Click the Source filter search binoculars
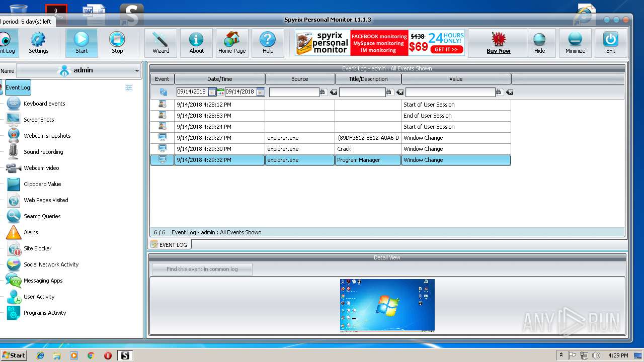 [323, 92]
